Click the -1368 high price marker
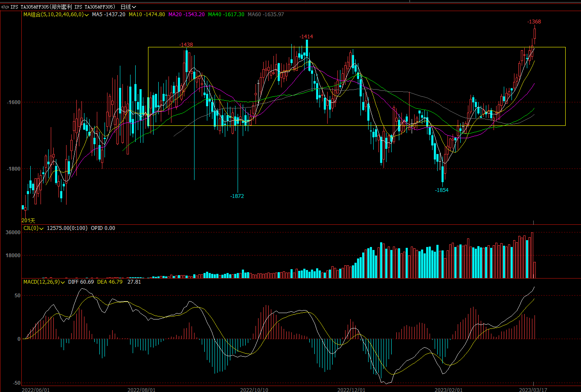 534,22
